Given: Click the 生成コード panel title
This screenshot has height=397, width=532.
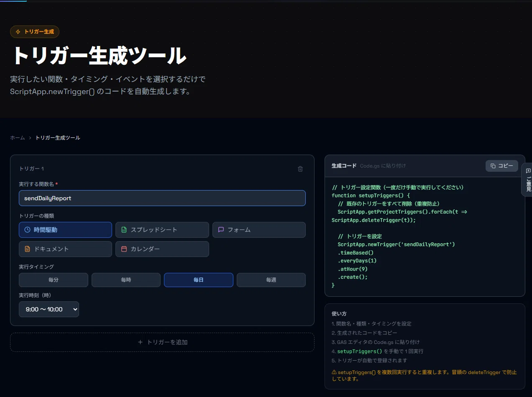Looking at the screenshot, I should pyautogui.click(x=344, y=166).
